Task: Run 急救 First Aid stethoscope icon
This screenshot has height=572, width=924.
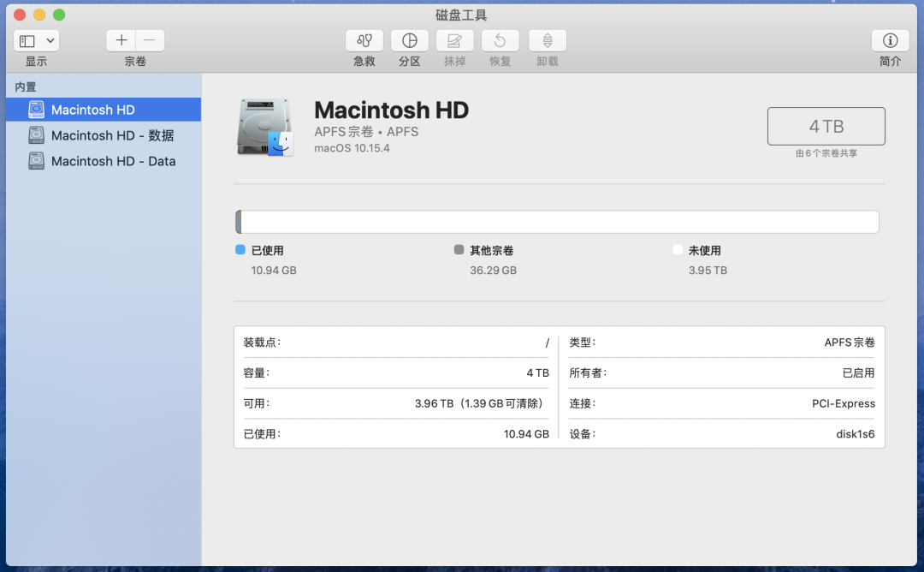Action: pyautogui.click(x=364, y=40)
